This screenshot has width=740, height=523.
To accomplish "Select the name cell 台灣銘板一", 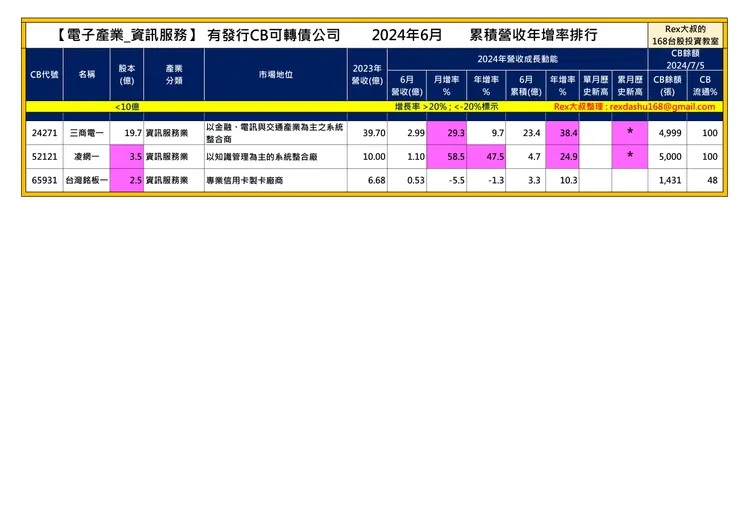I will coord(86,180).
